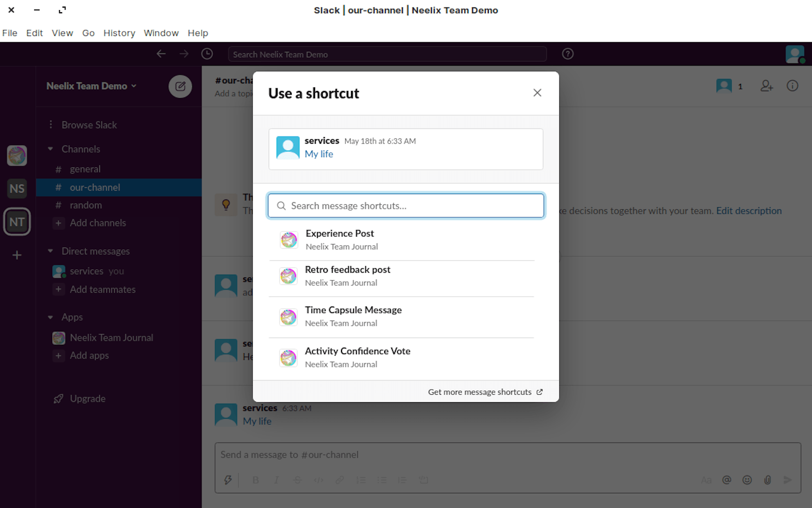This screenshot has height=508, width=812.
Task: Choose the Activity Confidence Vote shortcut
Action: tap(401, 358)
